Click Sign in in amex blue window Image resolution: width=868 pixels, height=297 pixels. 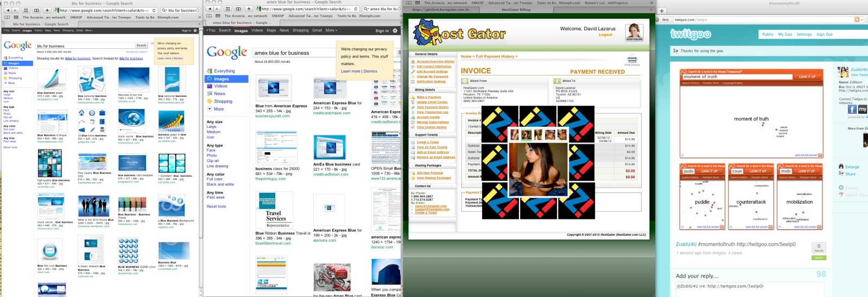tap(382, 31)
